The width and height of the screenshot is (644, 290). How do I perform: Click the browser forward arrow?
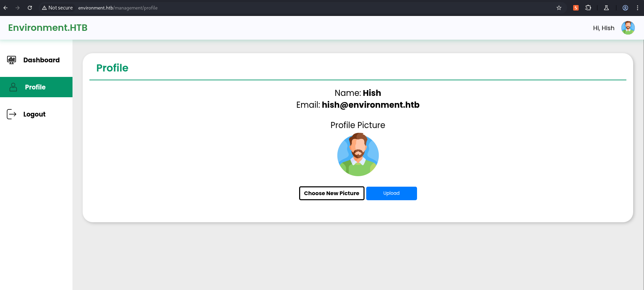pyautogui.click(x=18, y=8)
